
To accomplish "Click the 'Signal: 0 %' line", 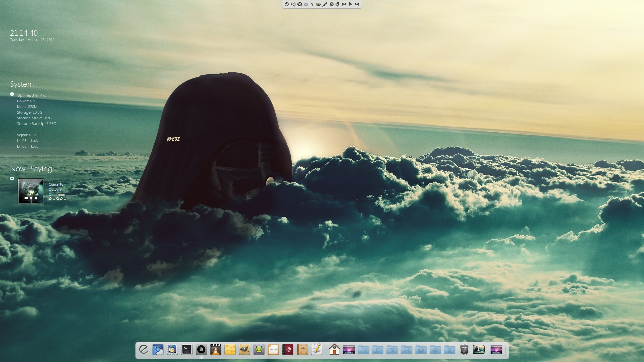I will (27, 135).
